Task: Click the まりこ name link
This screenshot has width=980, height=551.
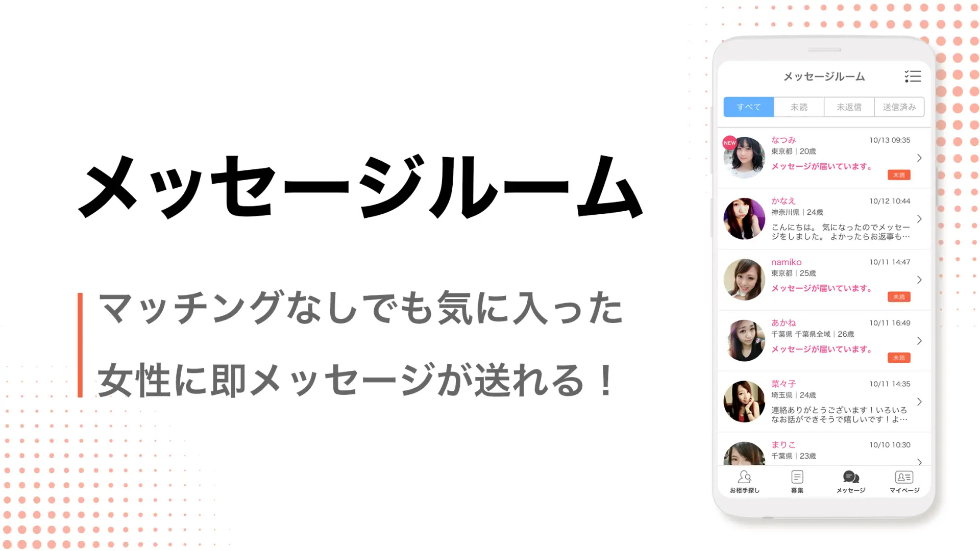Action: tap(783, 445)
